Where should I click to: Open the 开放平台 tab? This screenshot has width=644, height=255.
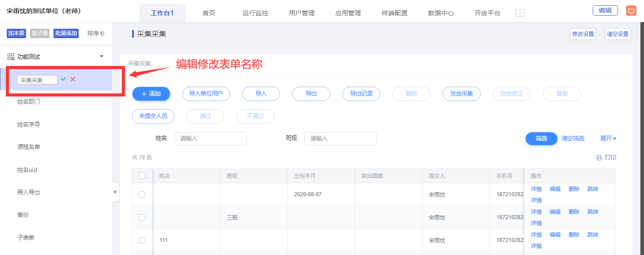(x=487, y=13)
